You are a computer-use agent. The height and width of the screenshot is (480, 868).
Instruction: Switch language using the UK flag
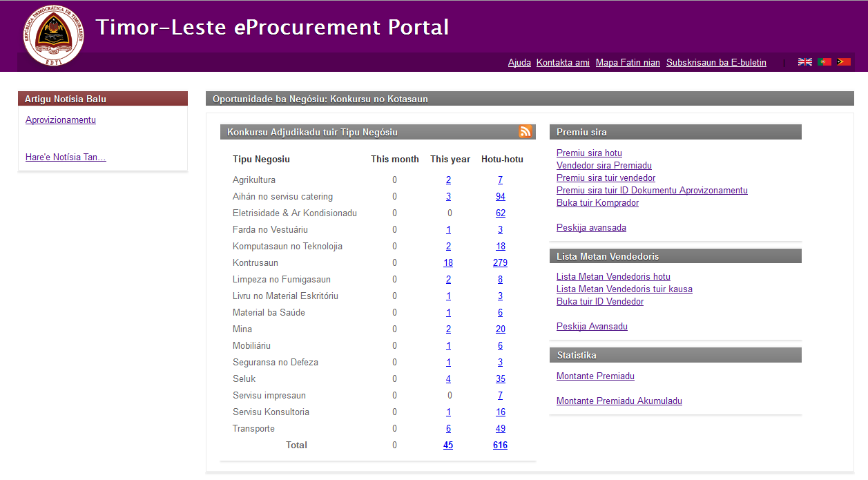click(804, 62)
